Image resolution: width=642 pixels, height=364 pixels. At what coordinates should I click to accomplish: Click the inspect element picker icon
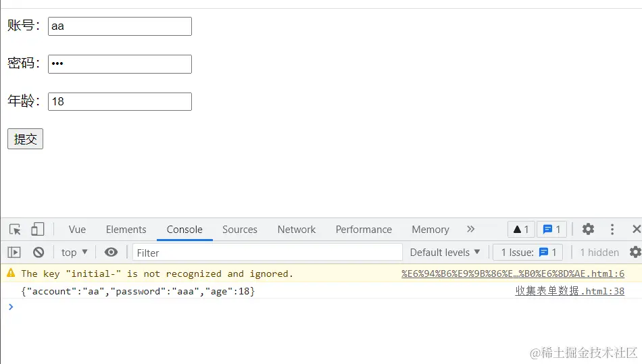pyautogui.click(x=15, y=230)
